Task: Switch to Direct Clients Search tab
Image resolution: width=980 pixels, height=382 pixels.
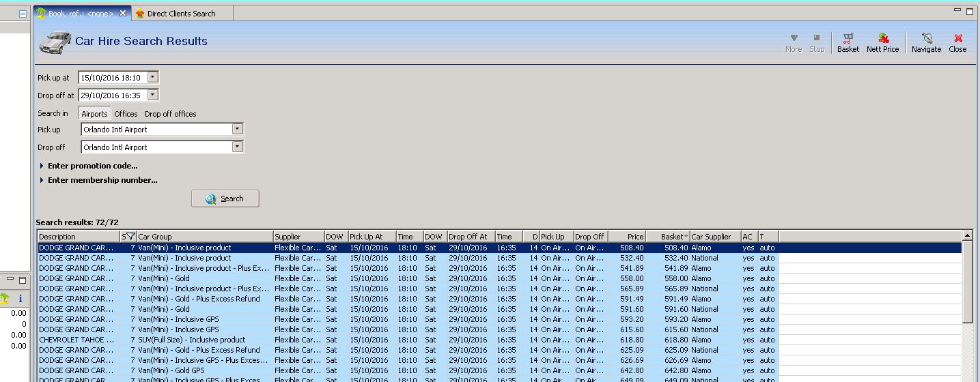Action: 180,14
